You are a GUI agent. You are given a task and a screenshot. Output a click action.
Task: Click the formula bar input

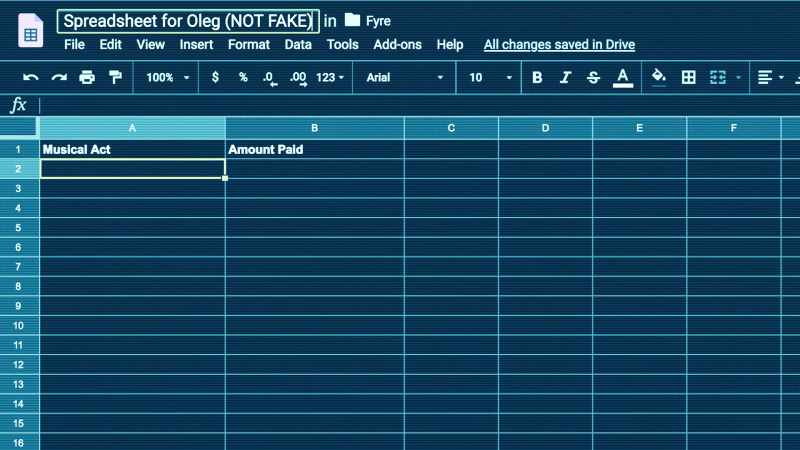pyautogui.click(x=418, y=105)
